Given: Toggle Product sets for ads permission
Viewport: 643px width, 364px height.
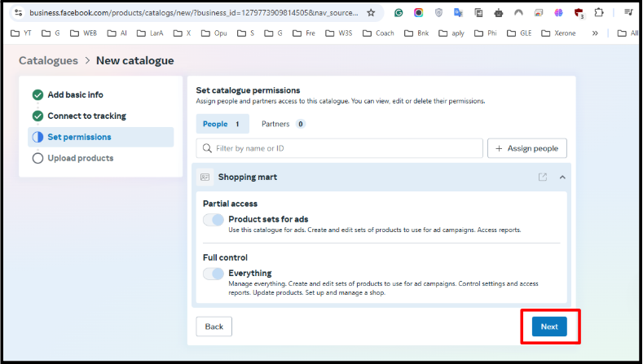Looking at the screenshot, I should click(214, 220).
